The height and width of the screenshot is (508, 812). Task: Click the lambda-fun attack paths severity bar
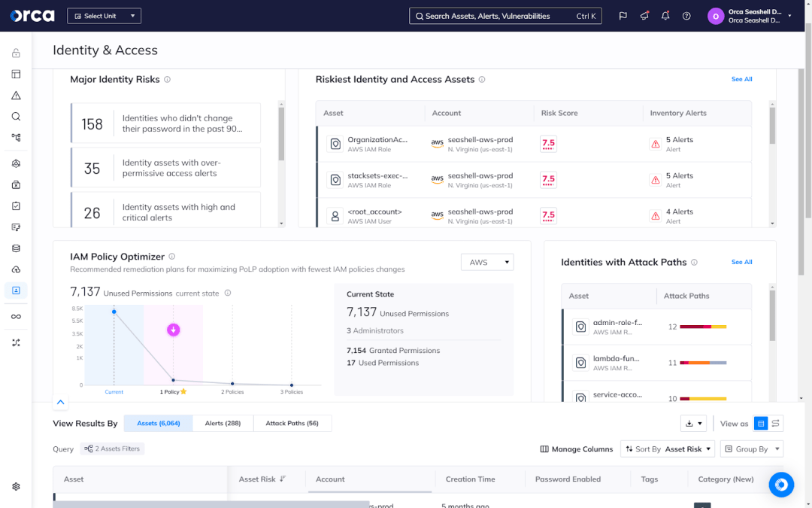click(703, 363)
